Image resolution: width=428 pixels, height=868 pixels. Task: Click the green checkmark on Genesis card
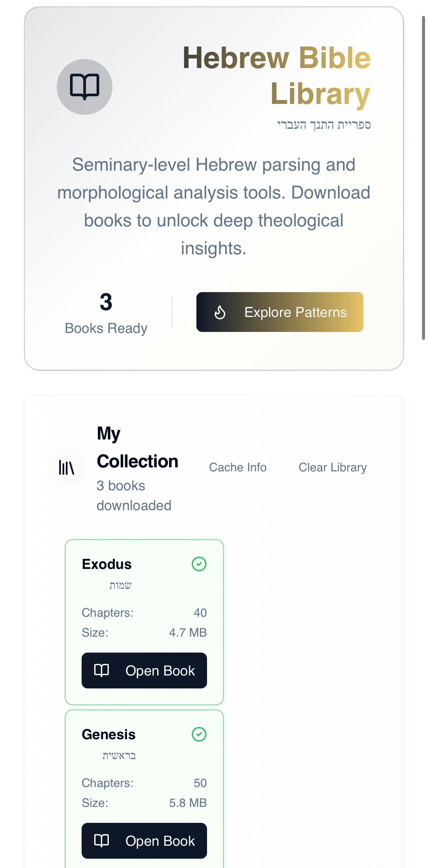(199, 734)
